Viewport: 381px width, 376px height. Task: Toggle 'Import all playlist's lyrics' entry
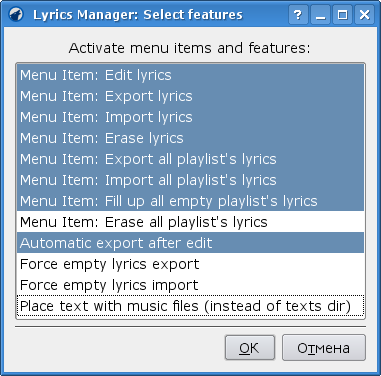click(190, 180)
